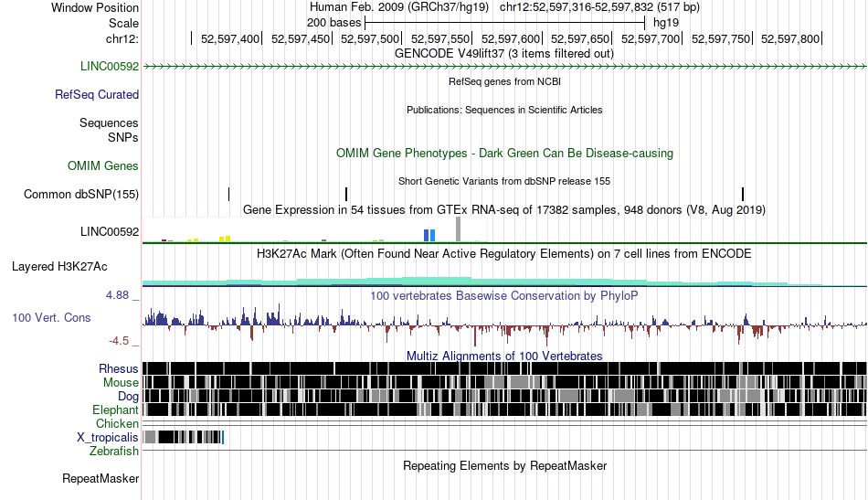Click the GENCODE V49lift37 track title
The width and height of the screenshot is (868, 500).
tap(504, 54)
